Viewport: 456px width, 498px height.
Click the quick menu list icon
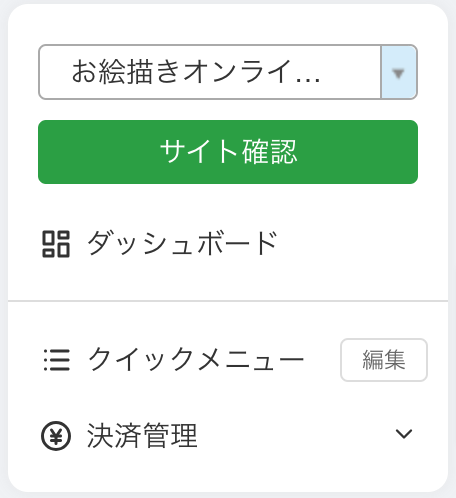coord(57,360)
